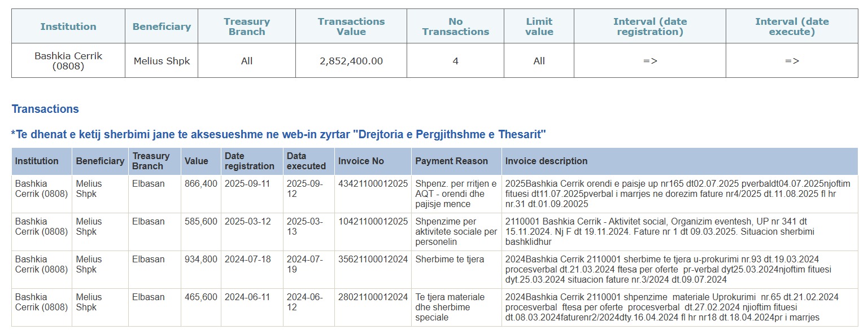868x334 pixels.
Task: Click the No Transactions column header
Action: coord(455,27)
